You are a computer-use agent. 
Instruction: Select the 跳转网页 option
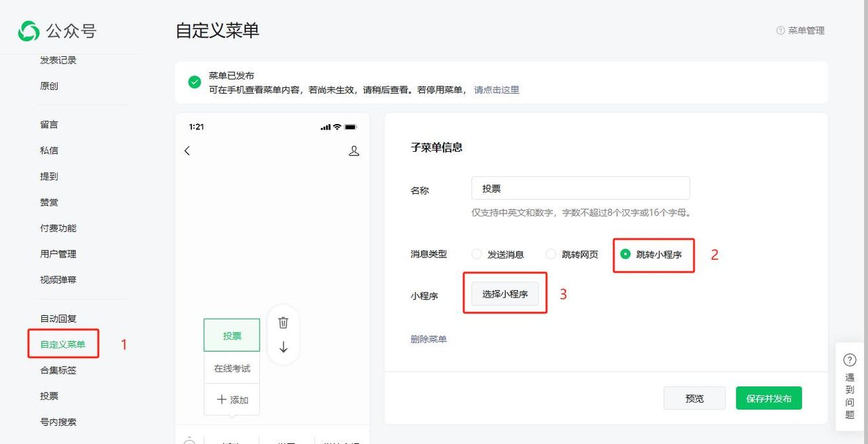click(551, 254)
